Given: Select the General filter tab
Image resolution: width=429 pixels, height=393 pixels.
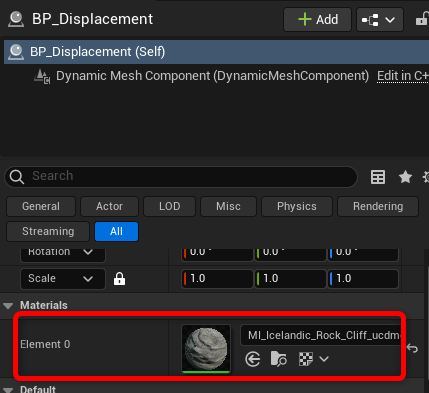Looking at the screenshot, I should 41,206.
